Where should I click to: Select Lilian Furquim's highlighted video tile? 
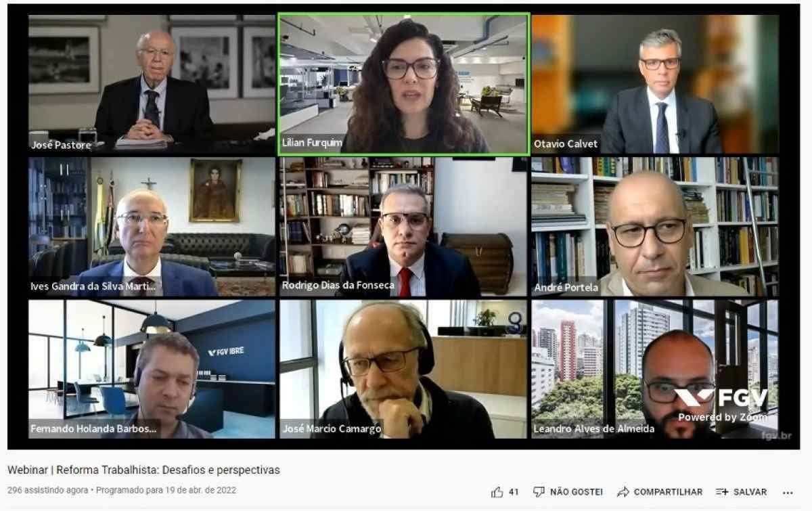(x=403, y=84)
